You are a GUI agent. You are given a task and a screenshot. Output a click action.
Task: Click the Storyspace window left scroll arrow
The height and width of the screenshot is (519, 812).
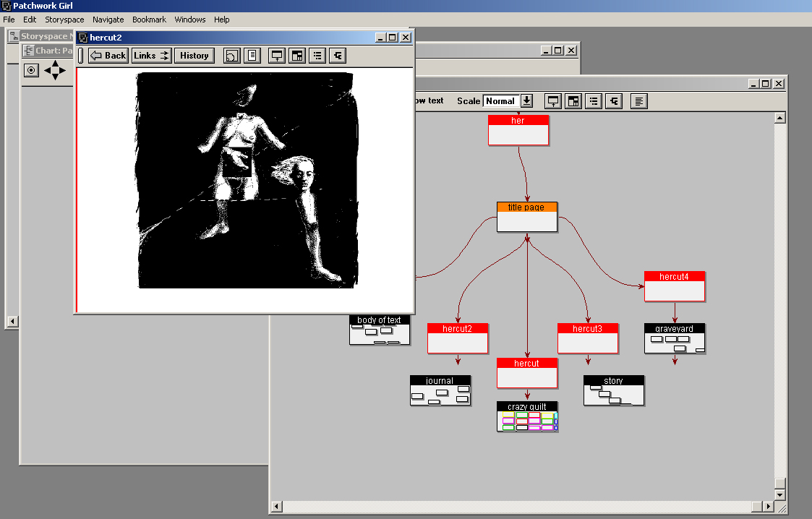point(12,322)
